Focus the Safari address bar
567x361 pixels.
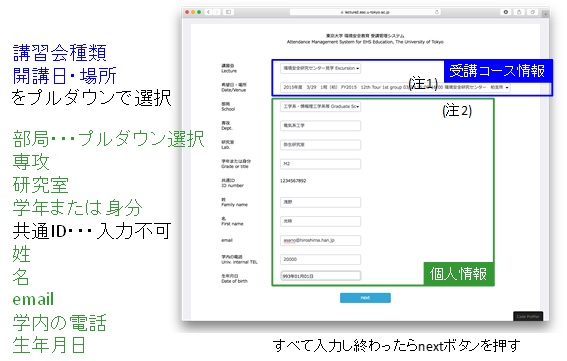coord(365,12)
